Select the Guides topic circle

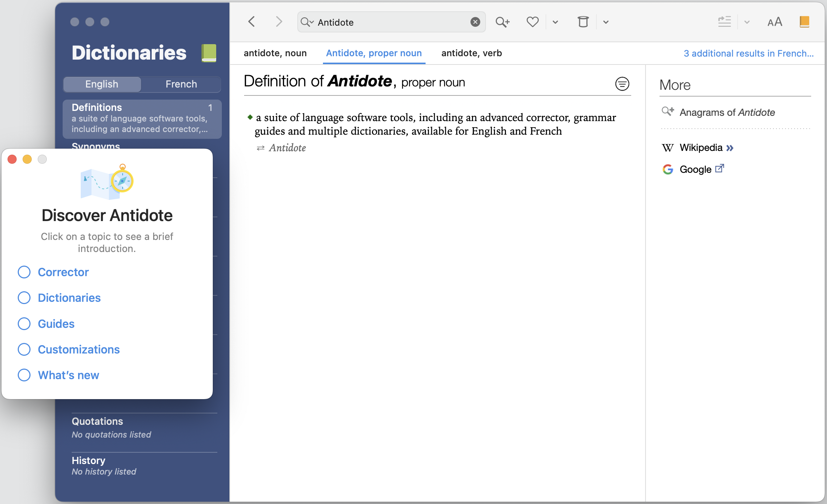[24, 324]
